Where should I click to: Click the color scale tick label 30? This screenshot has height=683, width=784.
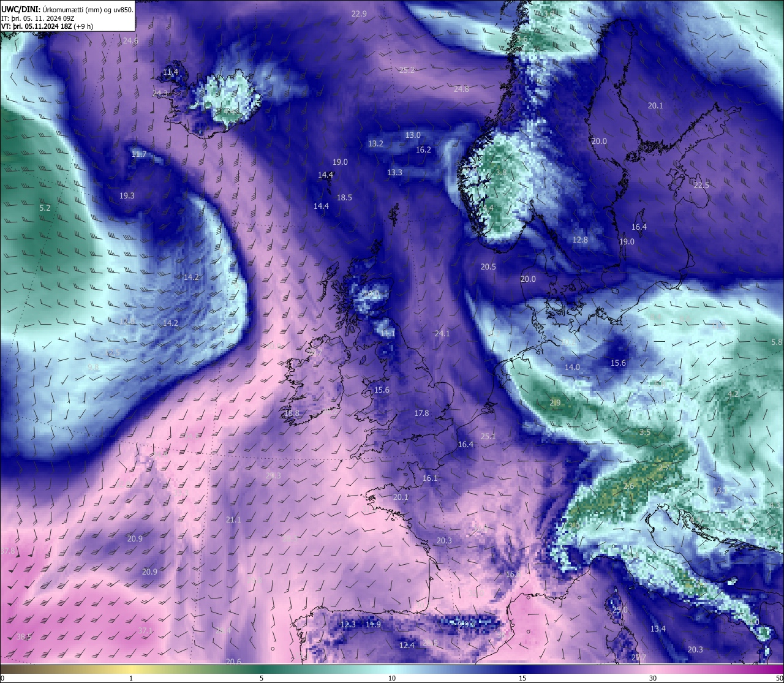653,677
